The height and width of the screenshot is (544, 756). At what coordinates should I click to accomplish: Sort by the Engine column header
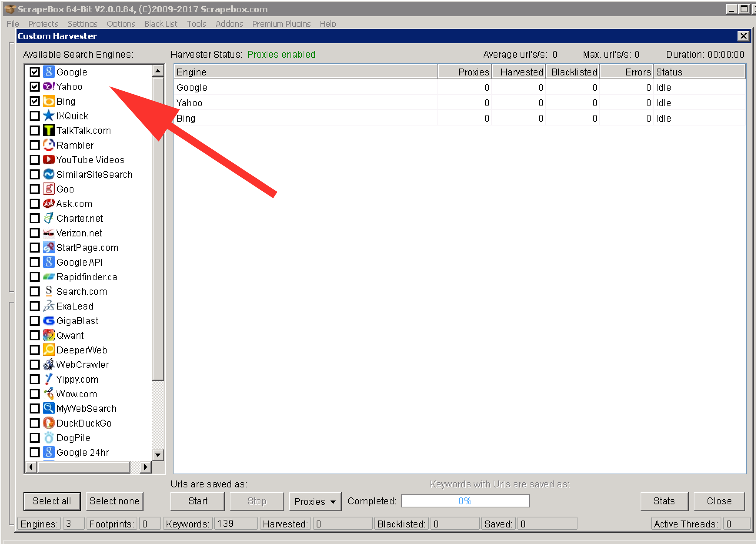click(306, 72)
